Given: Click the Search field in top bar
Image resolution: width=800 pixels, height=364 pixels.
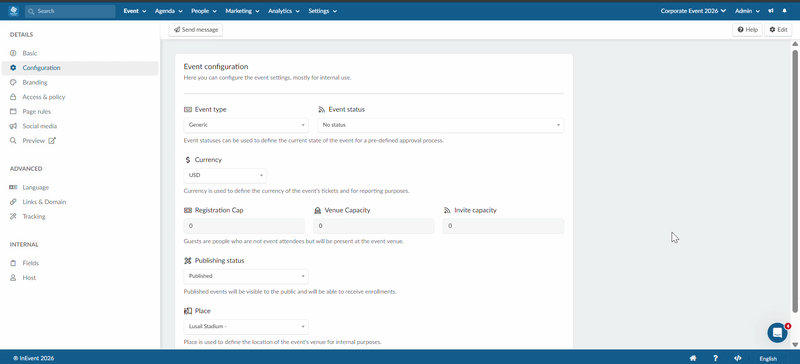Looking at the screenshot, I should (70, 11).
